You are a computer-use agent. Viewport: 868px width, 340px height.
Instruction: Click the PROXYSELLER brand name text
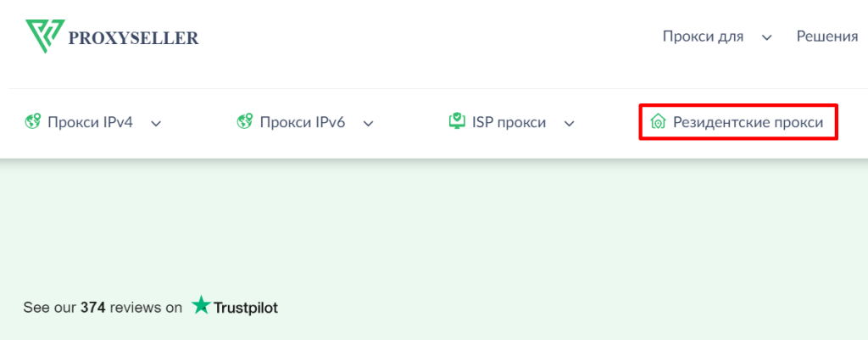(x=133, y=38)
